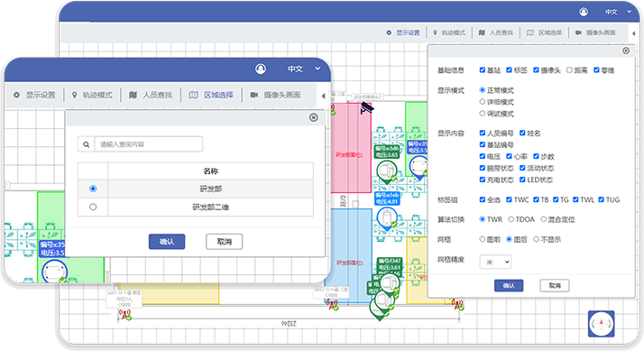Toggle the 标签 checkbox
This screenshot has width=644, height=351.
tap(510, 70)
